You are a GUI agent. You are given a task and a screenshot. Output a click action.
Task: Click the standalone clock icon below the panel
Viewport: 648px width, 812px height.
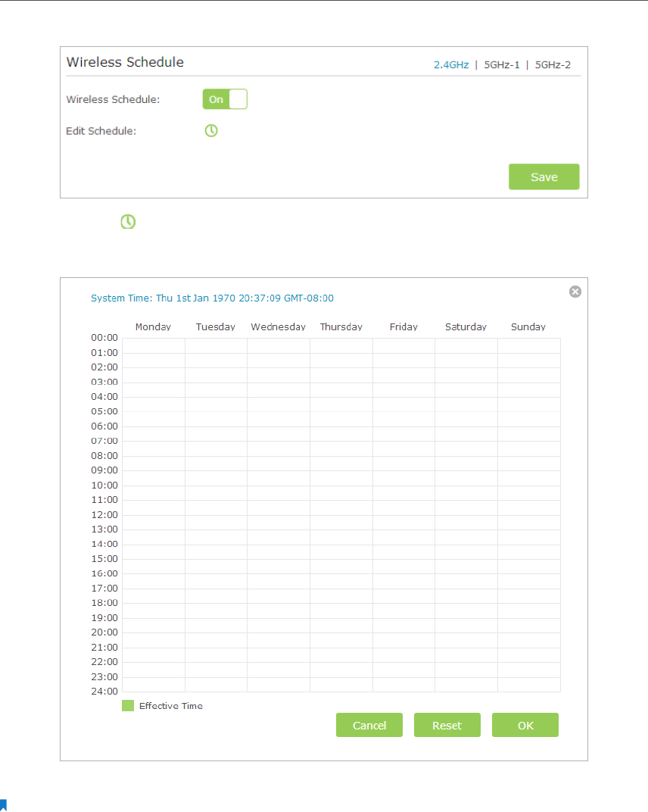click(128, 222)
